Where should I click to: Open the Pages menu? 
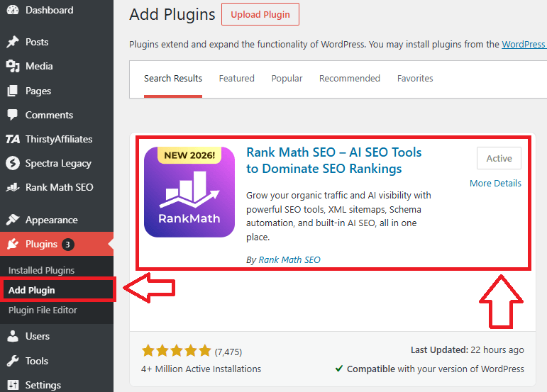pos(57,91)
